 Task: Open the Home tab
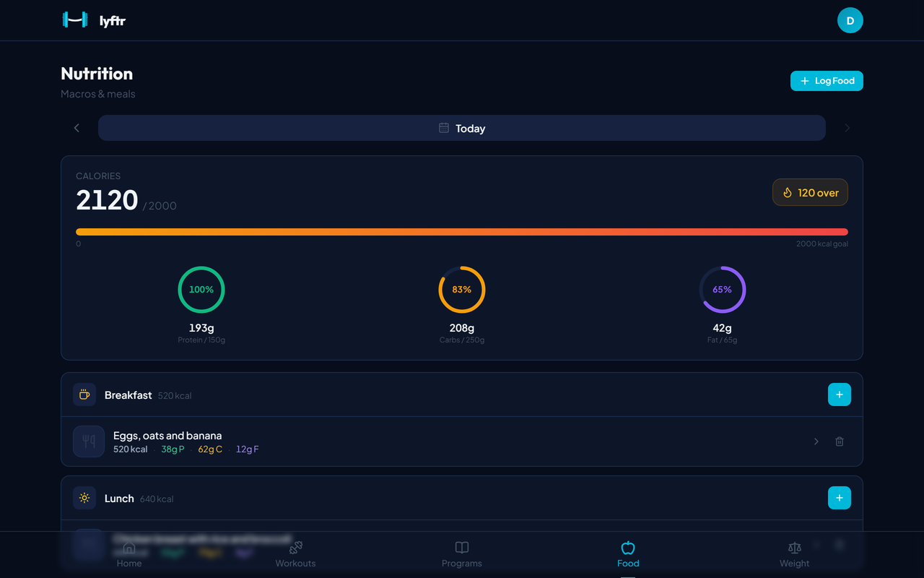pos(129,555)
